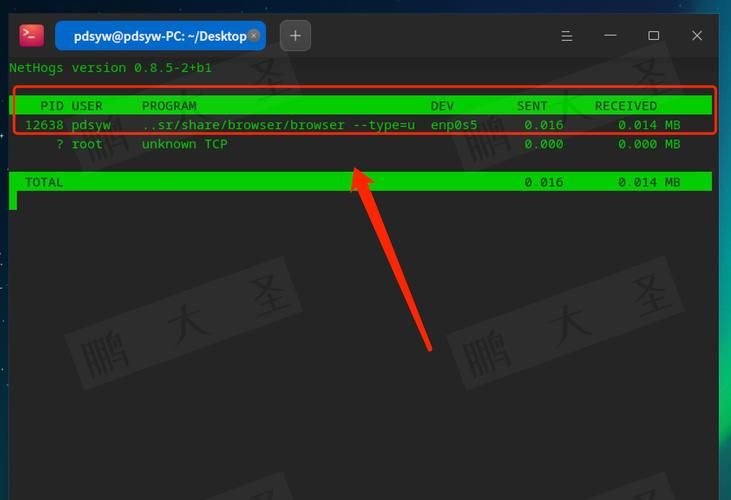The image size is (731, 500).
Task: Click the PID column header
Action: (52, 106)
